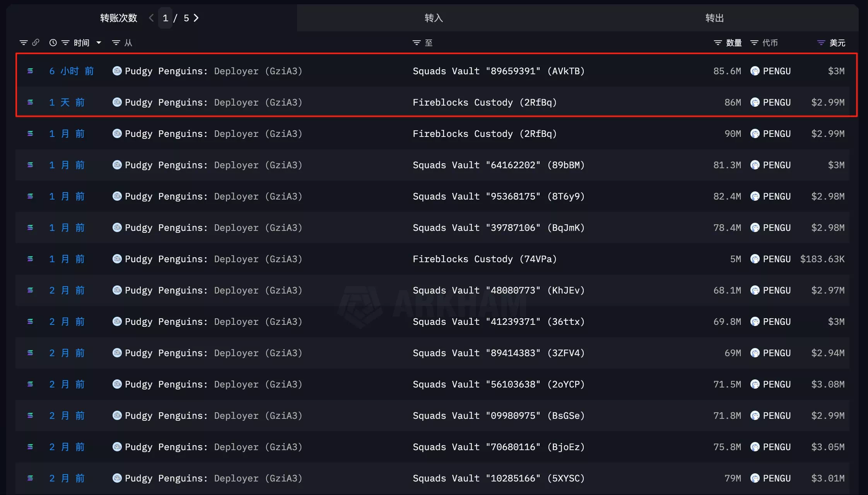Screen dimensions: 868x495
Task: Switch to the 转出 (Outflow) tab
Action: (x=714, y=18)
